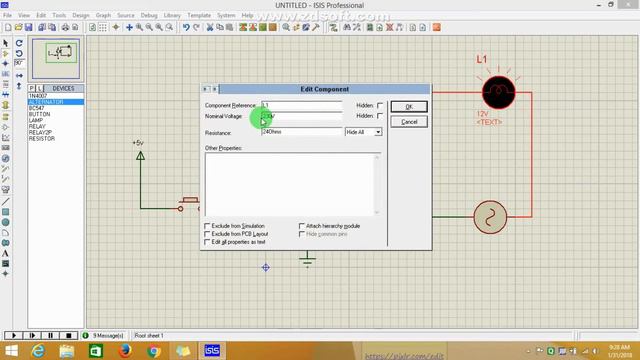Click the Zoom In magnifier icon
This screenshot has width=640, height=360.
click(x=140, y=27)
